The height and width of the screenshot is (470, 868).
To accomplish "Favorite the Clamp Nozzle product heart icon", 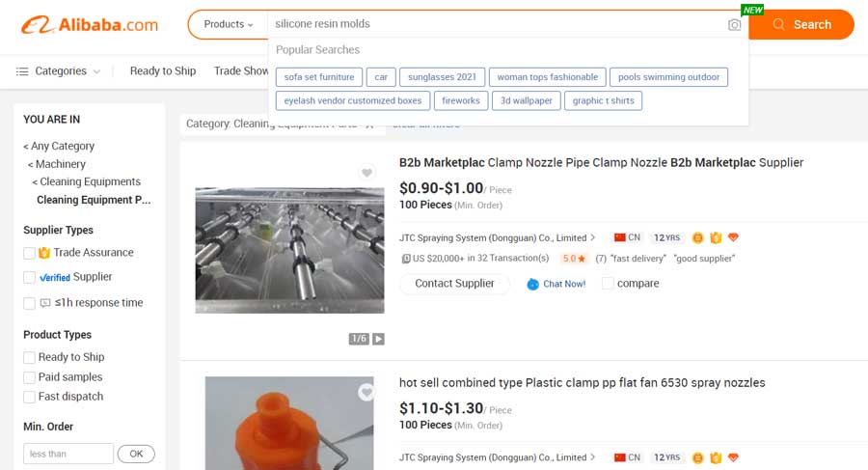I will [x=366, y=173].
